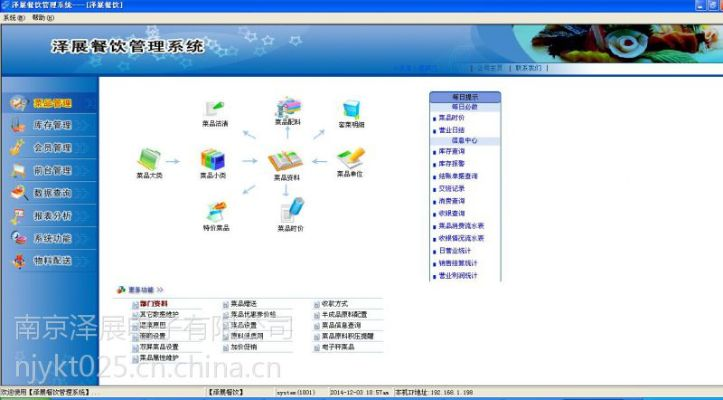
Task: Open the 电子秤菜品 link
Action: pos(338,347)
